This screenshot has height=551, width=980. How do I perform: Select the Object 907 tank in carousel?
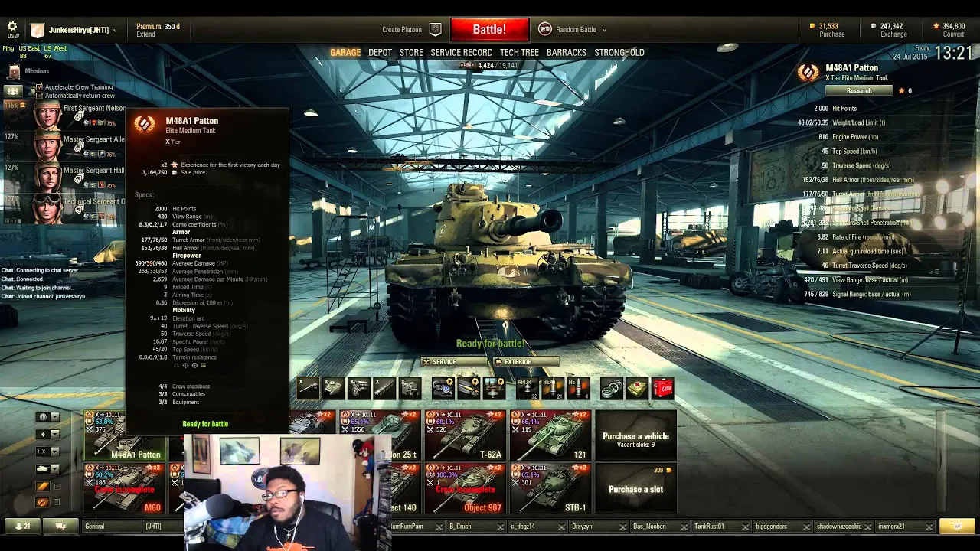click(465, 488)
